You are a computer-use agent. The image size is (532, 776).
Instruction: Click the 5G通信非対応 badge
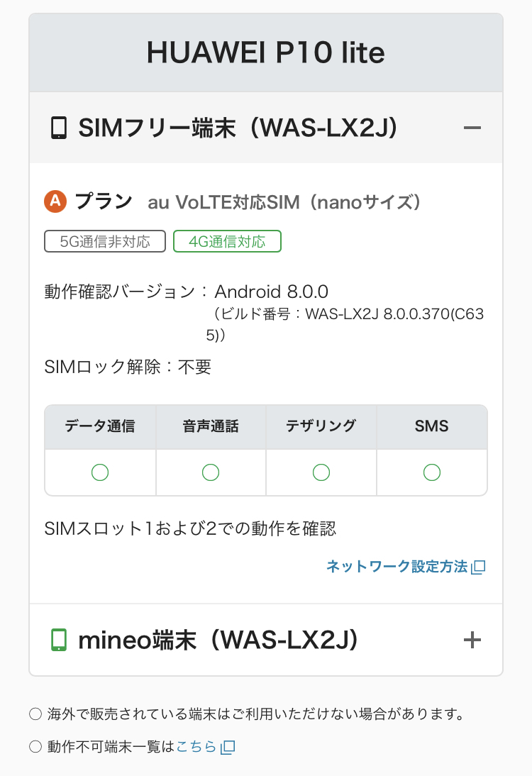point(105,241)
